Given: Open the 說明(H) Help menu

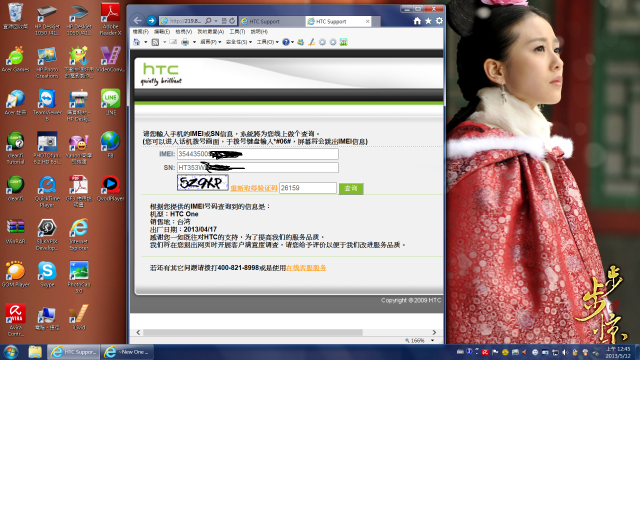Looking at the screenshot, I should pos(259,31).
